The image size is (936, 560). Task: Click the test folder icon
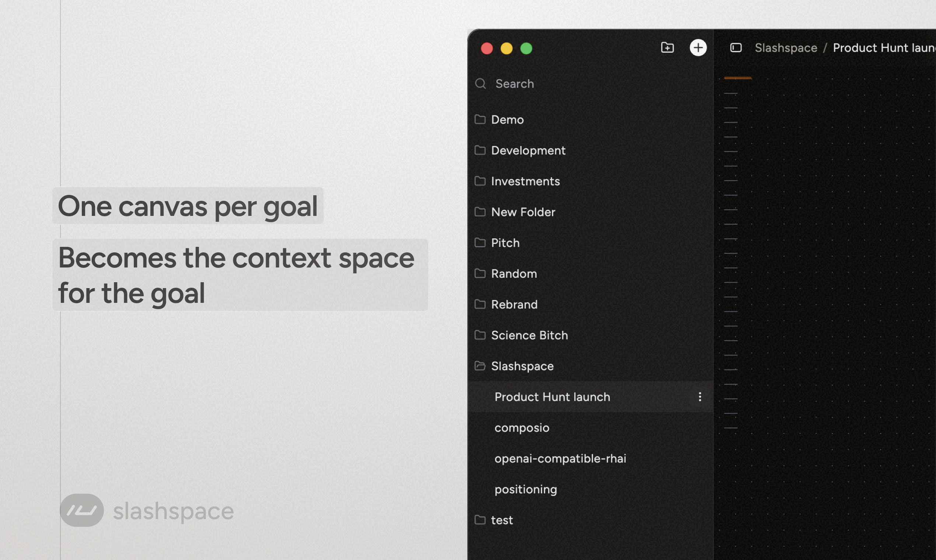480,519
